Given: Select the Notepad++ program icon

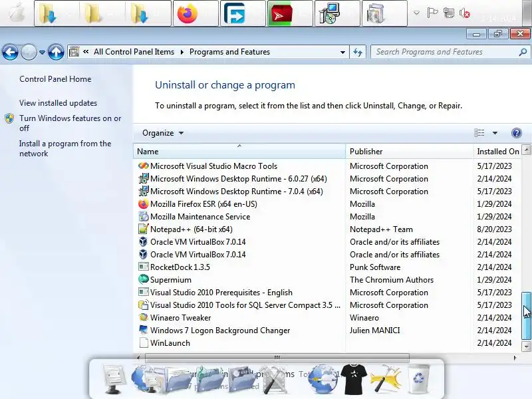Looking at the screenshot, I should pos(144,229).
